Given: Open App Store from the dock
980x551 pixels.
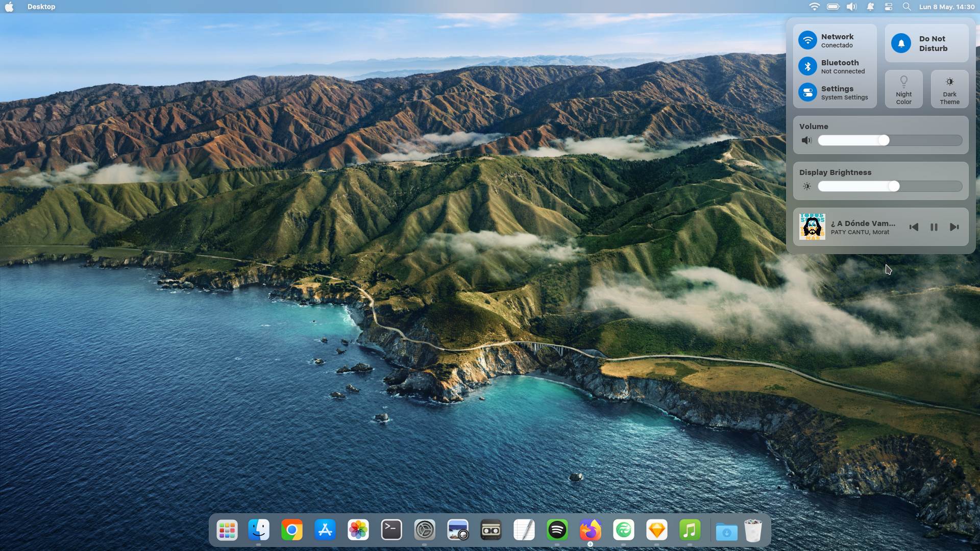Looking at the screenshot, I should click(325, 530).
